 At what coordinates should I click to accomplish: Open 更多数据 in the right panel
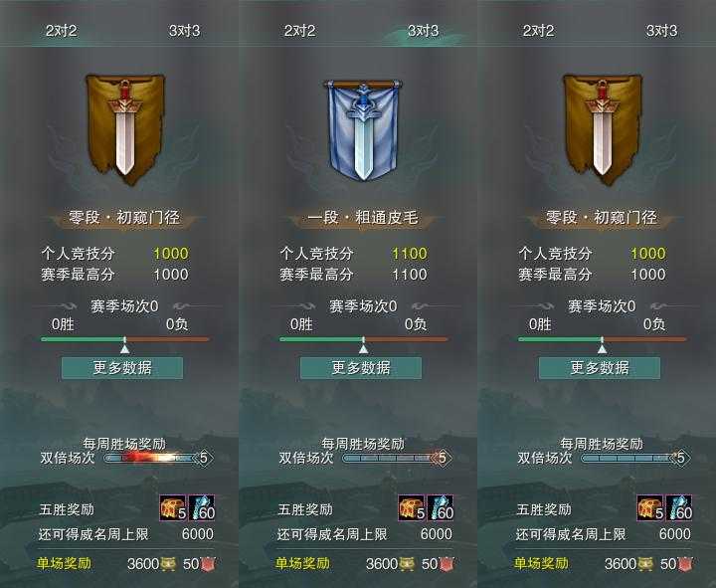[600, 368]
